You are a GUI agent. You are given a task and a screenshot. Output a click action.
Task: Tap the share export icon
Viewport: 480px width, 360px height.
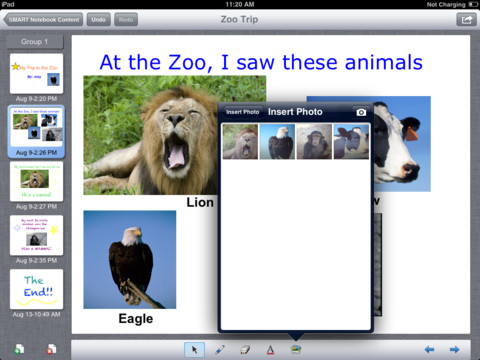pos(467,20)
